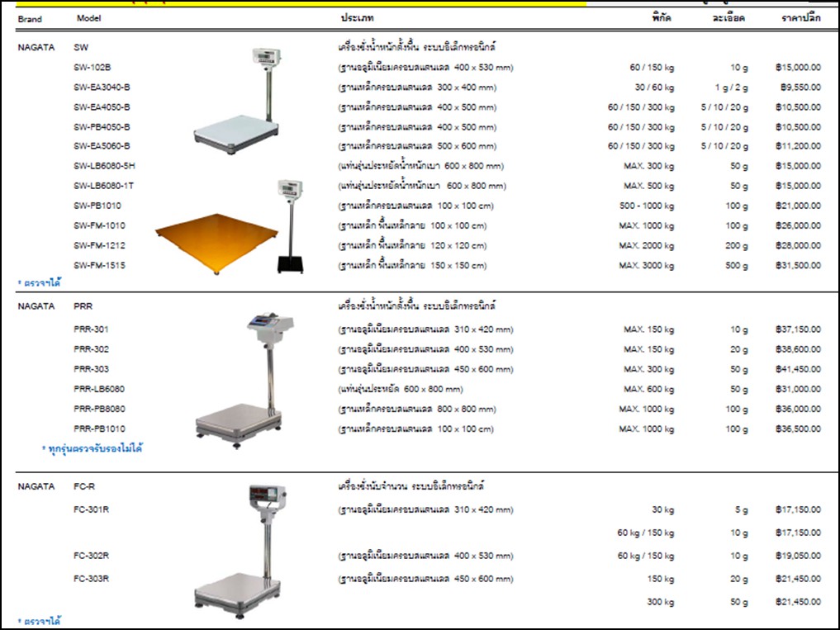This screenshot has height=630, width=840.
Task: Select the ประเภท column header
Action: pos(358,18)
